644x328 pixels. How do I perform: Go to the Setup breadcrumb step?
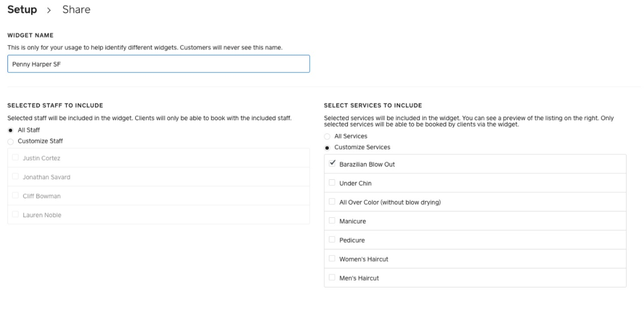click(x=22, y=9)
